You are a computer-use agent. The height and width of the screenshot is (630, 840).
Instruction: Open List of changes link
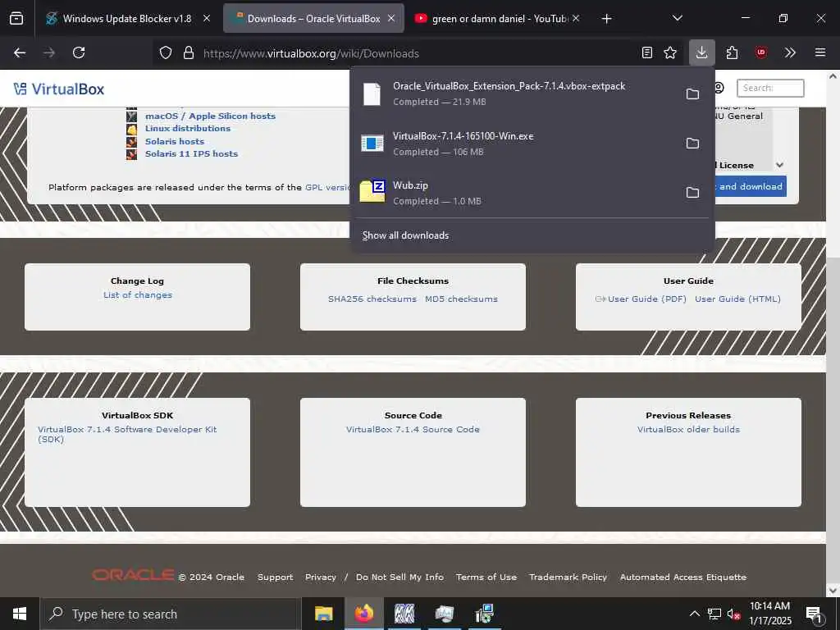pos(138,295)
